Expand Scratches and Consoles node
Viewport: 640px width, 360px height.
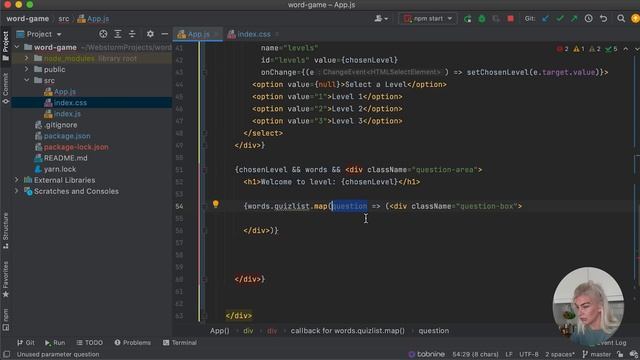click(17, 191)
